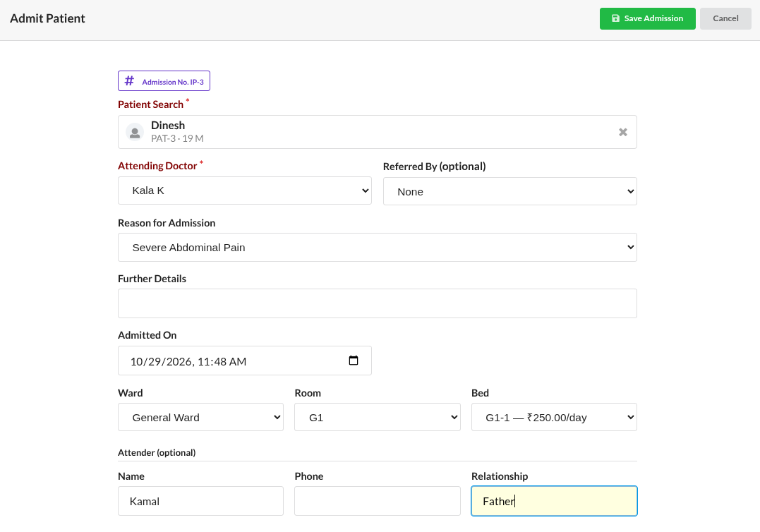Image resolution: width=760 pixels, height=532 pixels.
Task: Click the Bed field label
Action: (480, 393)
